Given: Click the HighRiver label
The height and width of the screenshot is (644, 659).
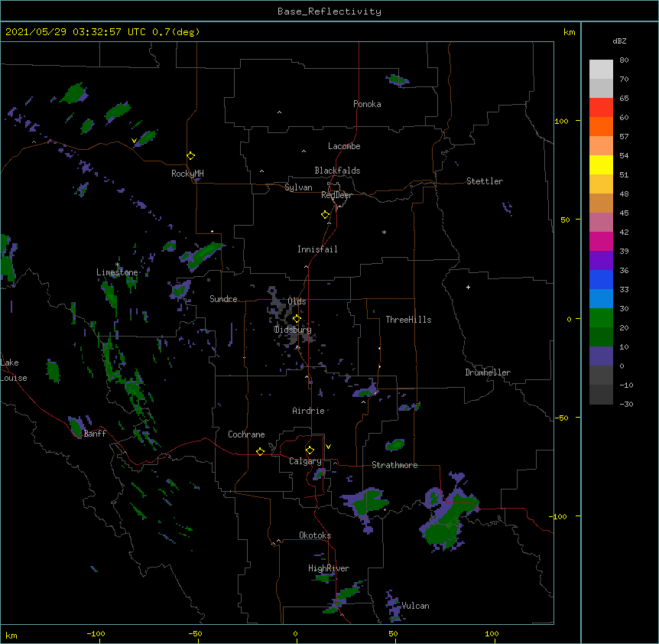Looking at the screenshot, I should click(329, 568).
